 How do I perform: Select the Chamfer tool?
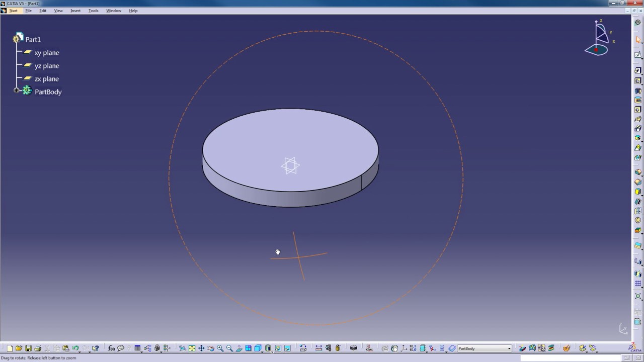pos(637,182)
